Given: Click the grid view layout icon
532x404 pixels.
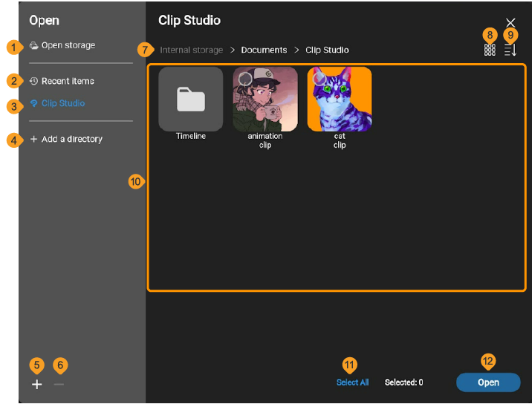Looking at the screenshot, I should (490, 50).
